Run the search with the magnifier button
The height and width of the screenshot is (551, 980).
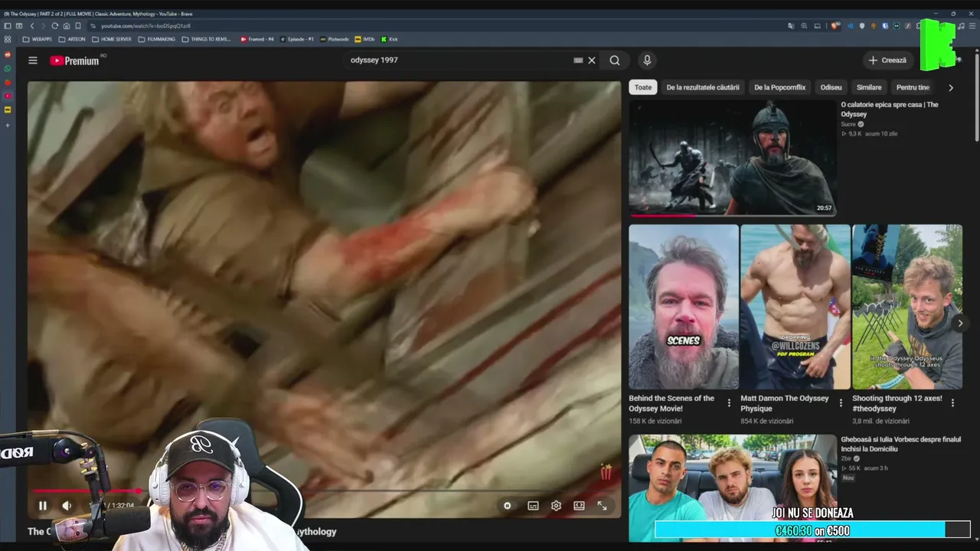615,60
